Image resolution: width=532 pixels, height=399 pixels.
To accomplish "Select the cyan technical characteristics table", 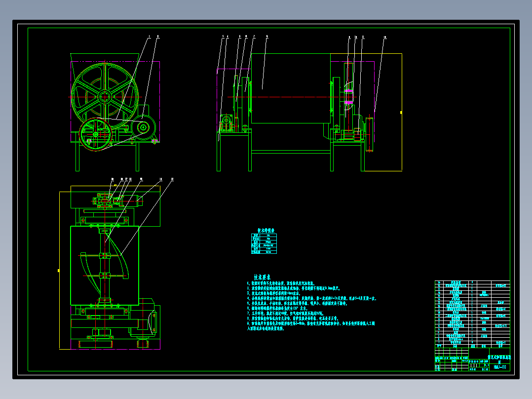I will (264, 243).
